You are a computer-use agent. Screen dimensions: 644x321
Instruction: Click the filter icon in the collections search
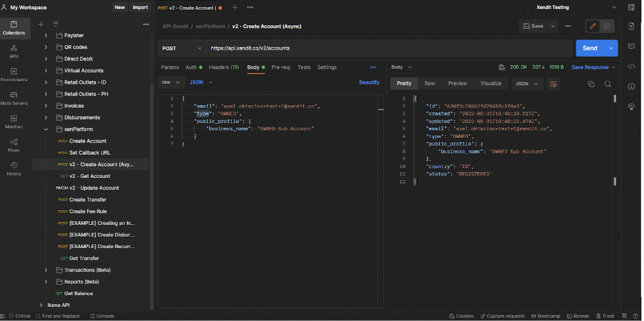pos(55,24)
